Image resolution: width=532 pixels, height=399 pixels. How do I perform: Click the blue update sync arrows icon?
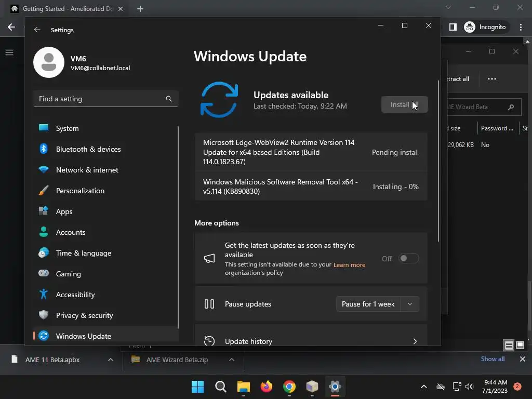219,99
